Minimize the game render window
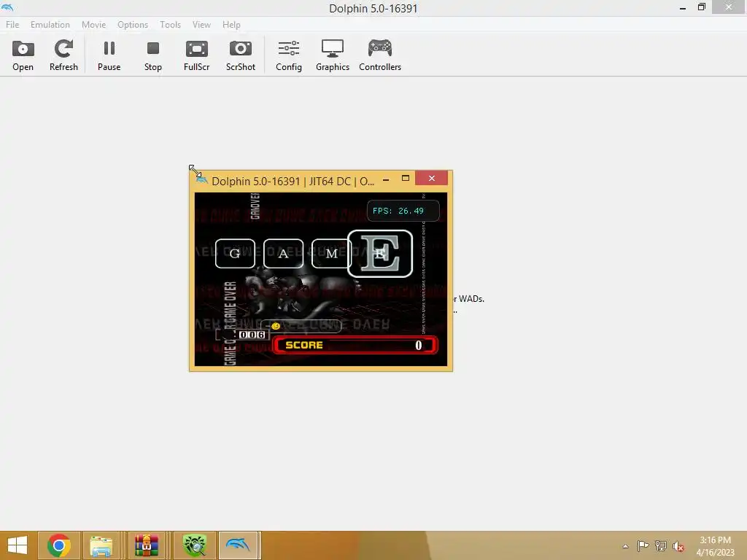 point(386,179)
